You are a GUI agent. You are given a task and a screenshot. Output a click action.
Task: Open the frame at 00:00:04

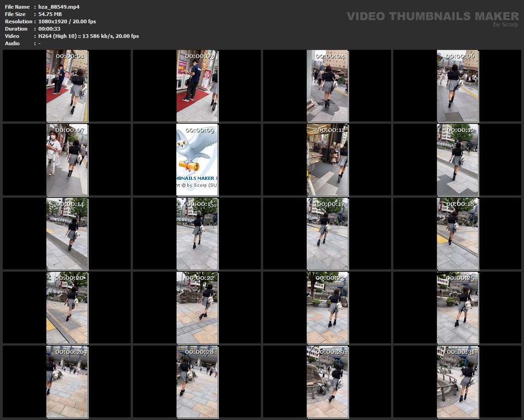pos(327,86)
